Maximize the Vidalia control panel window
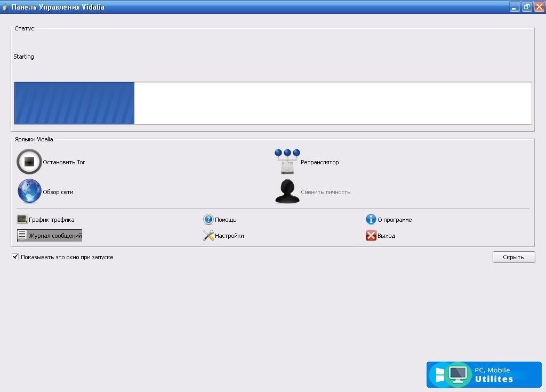This screenshot has width=546, height=392. tap(527, 7)
